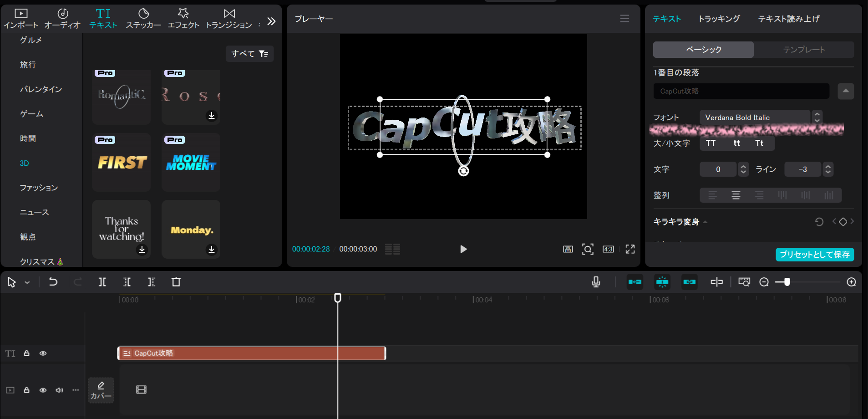Open the selection tool dropdown arrow
The height and width of the screenshot is (419, 868).
(x=27, y=282)
